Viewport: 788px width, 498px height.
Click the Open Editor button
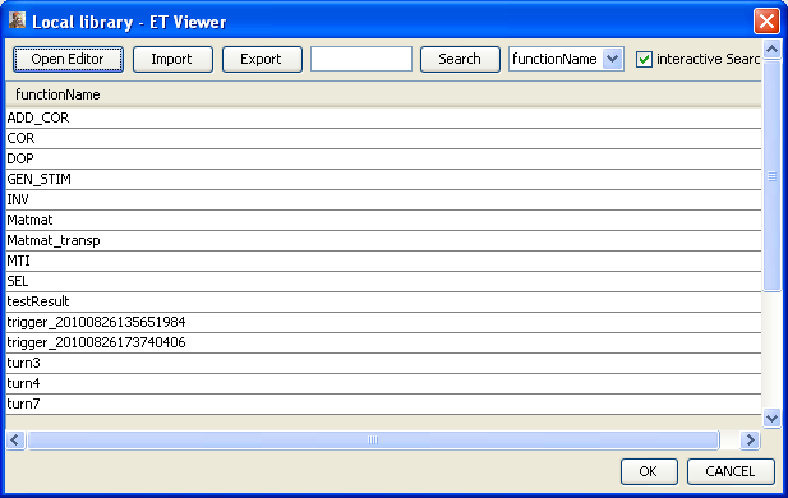point(67,59)
